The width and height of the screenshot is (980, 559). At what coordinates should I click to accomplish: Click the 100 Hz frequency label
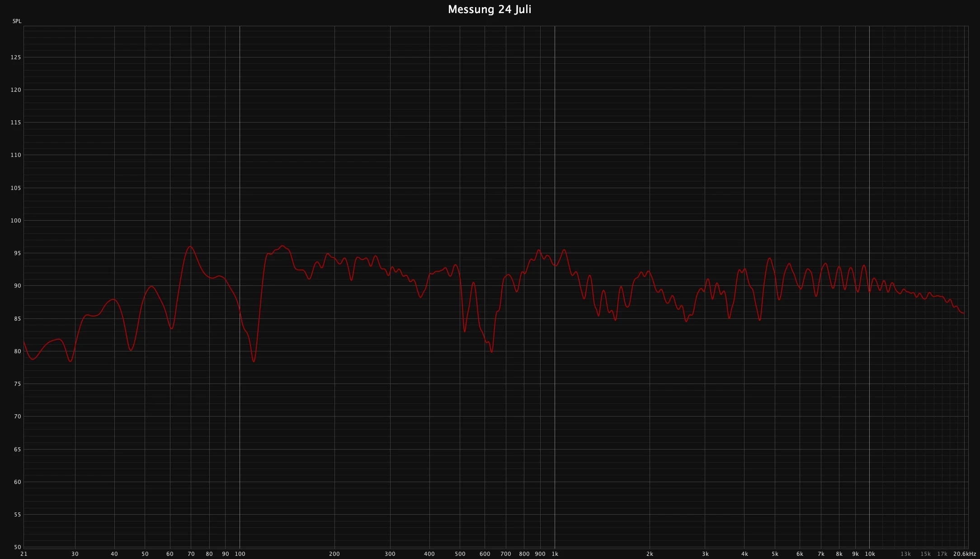(240, 554)
